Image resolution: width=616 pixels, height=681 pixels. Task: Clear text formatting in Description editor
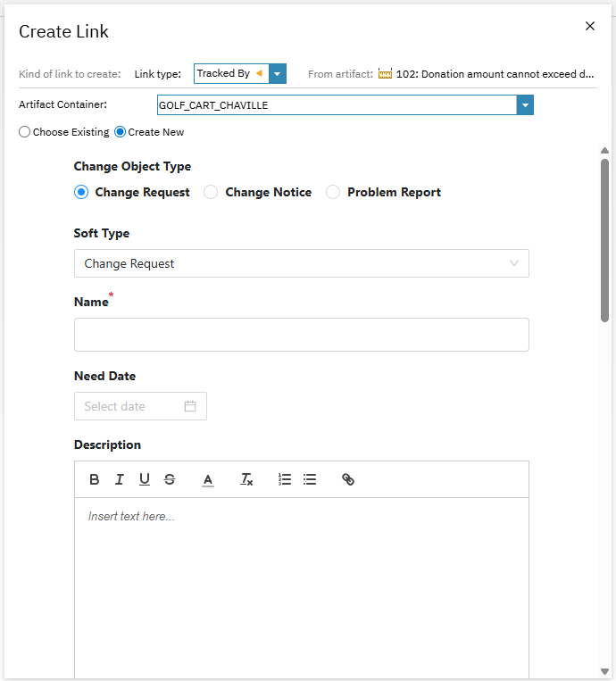tap(246, 479)
